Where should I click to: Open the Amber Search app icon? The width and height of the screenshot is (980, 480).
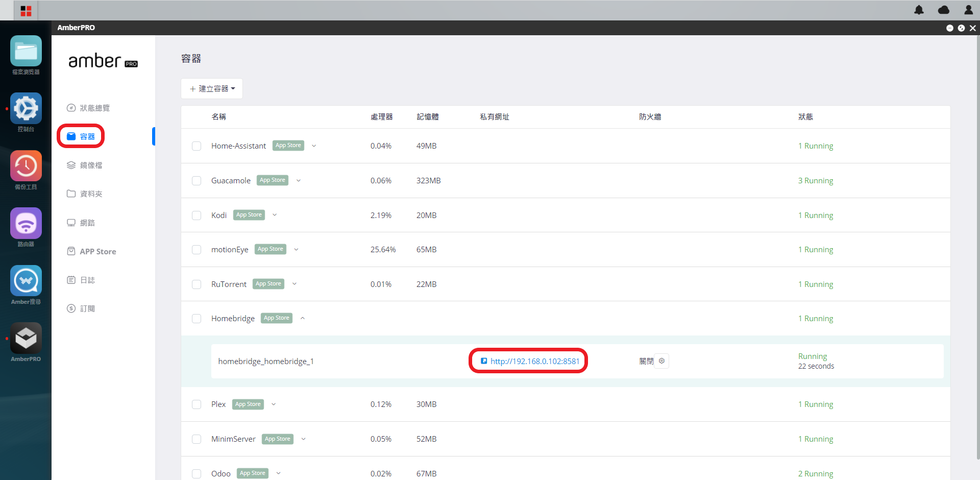[x=26, y=281]
